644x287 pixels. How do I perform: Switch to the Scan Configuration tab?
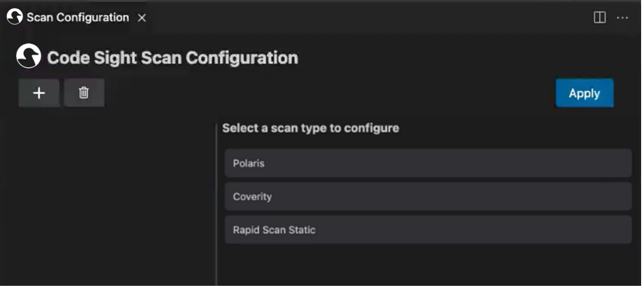pos(77,17)
